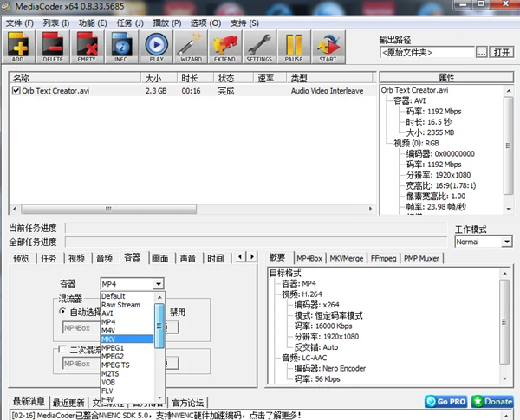Click the 打开 output folder button
Viewport: 520px width, 420px height.
502,52
